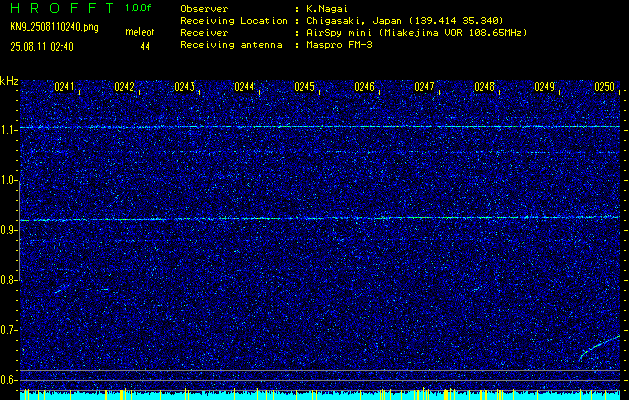Click the timestamp 25.08.11 02:40
The width and height of the screenshot is (629, 400).
click(42, 47)
